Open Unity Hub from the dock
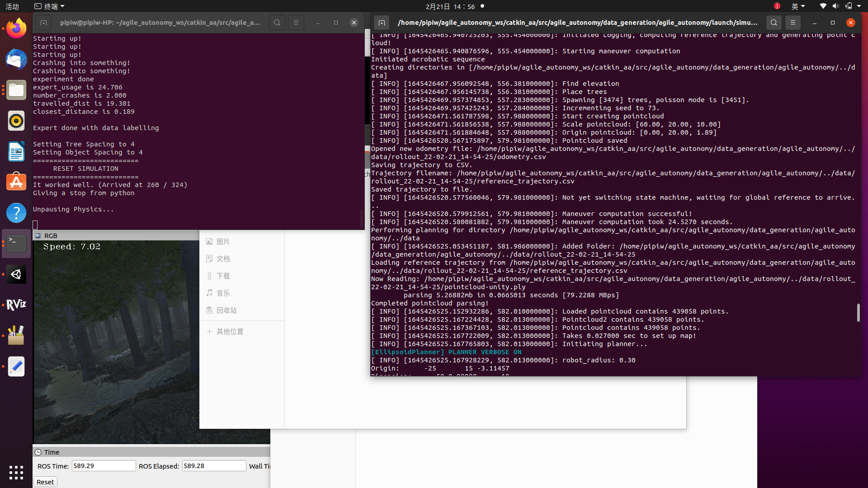This screenshot has height=488, width=868. click(x=16, y=274)
